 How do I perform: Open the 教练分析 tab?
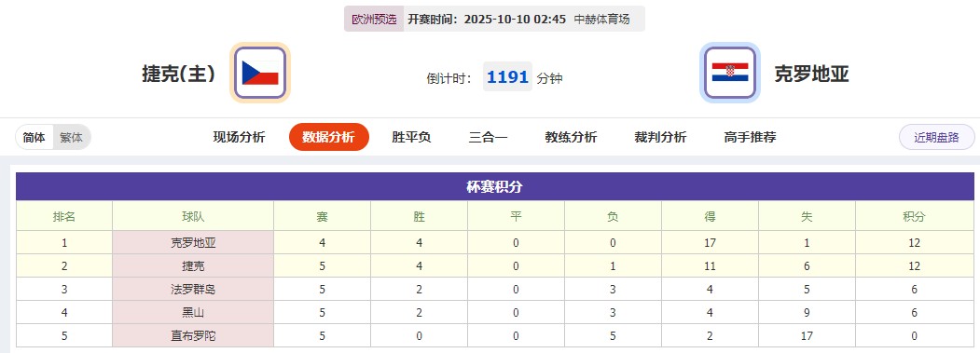click(x=571, y=138)
